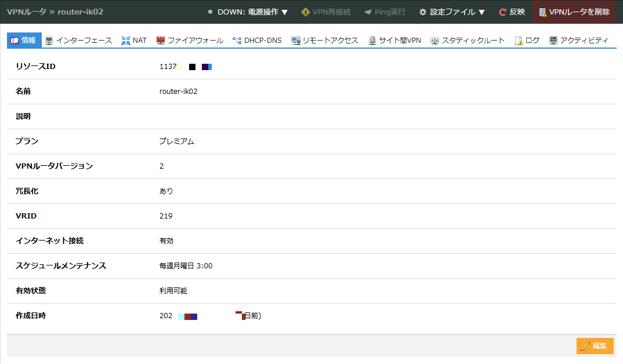Click the インターフェース monitor icon
Image resolution: width=623 pixels, height=364 pixels.
[49, 41]
